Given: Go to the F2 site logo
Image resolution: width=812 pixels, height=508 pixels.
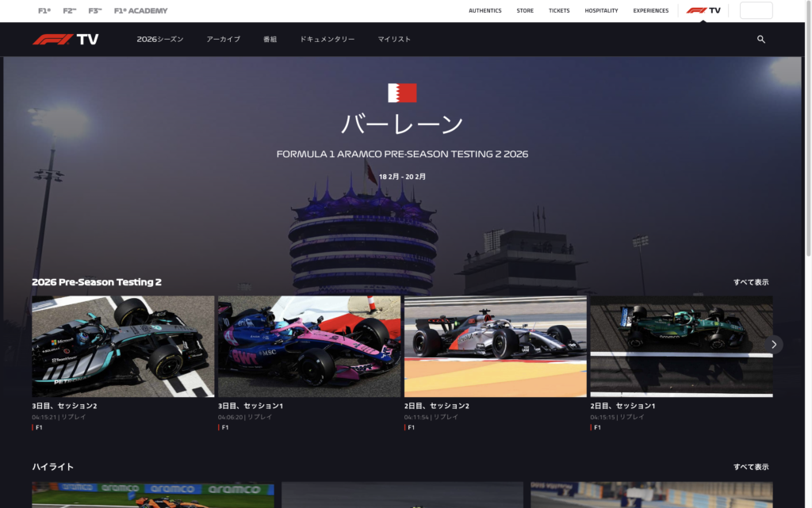Looking at the screenshot, I should point(70,11).
